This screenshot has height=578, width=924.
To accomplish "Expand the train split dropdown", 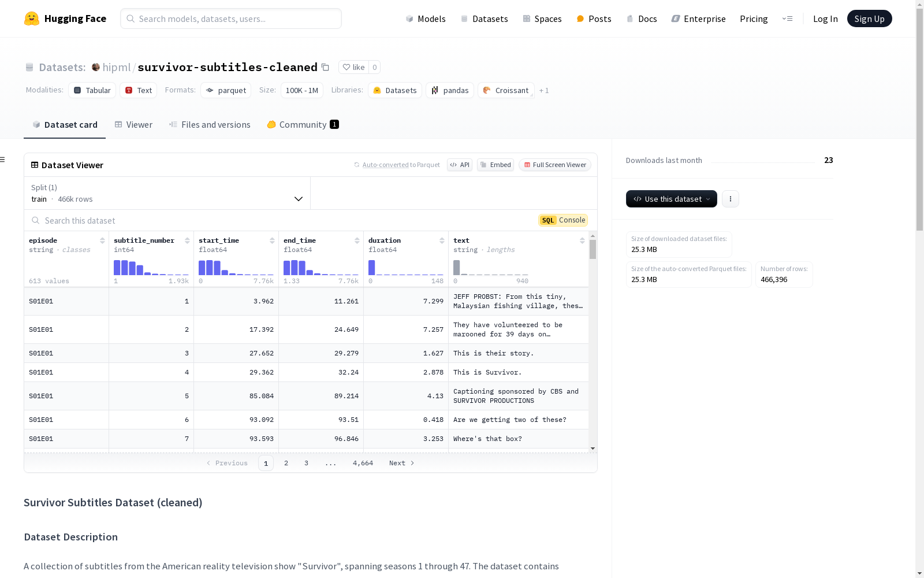I will [167, 193].
